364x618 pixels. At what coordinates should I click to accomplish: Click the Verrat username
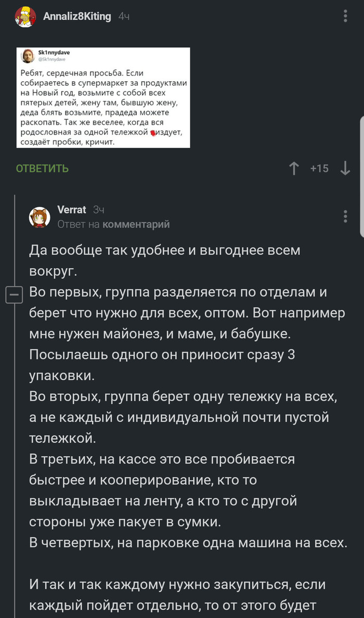71,210
